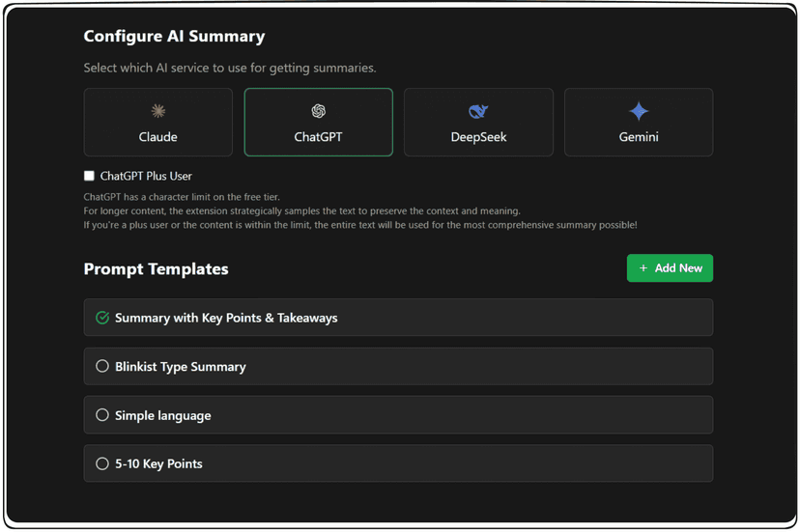
Task: Expand the "Simple language" template row
Action: click(x=163, y=415)
